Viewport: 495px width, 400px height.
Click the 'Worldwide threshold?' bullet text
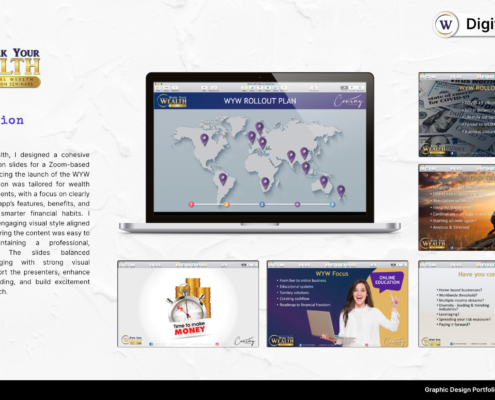coord(457,295)
